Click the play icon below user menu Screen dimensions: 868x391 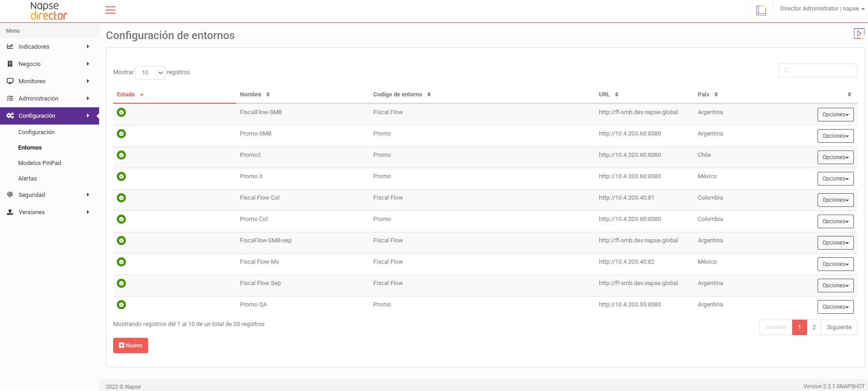click(x=858, y=33)
